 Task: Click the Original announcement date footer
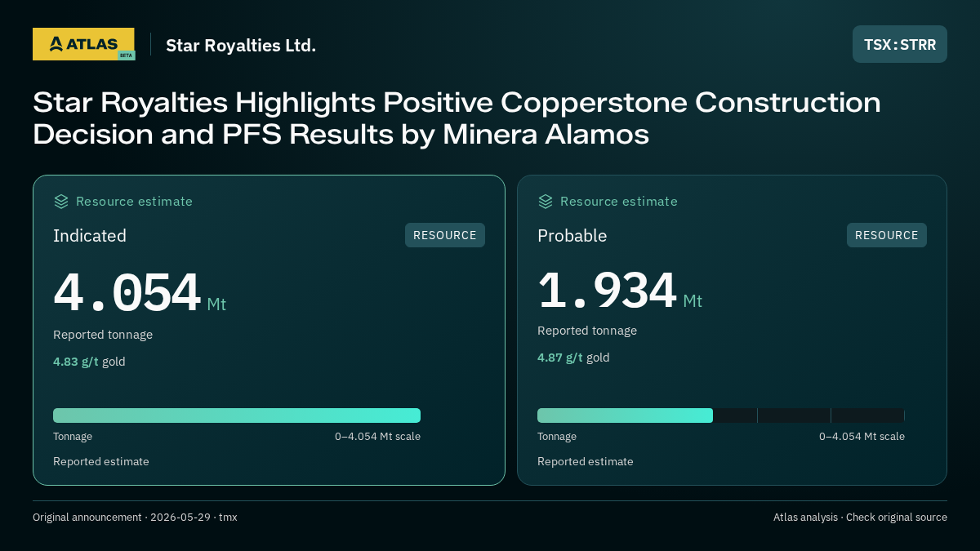(135, 518)
